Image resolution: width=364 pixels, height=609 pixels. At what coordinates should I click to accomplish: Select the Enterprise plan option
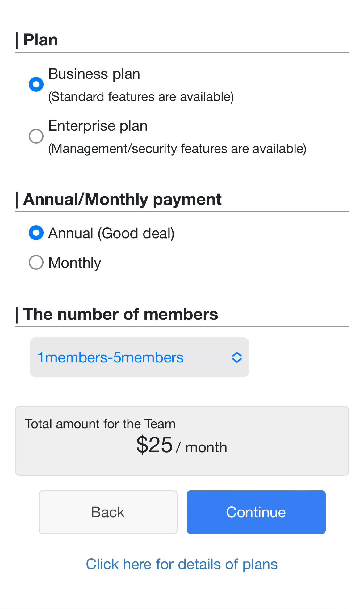[x=36, y=136]
